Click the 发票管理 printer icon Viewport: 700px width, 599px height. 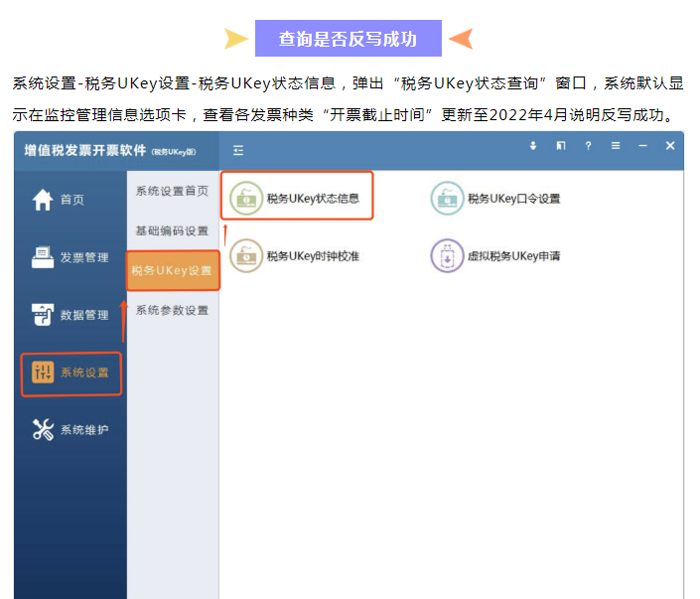(43, 257)
